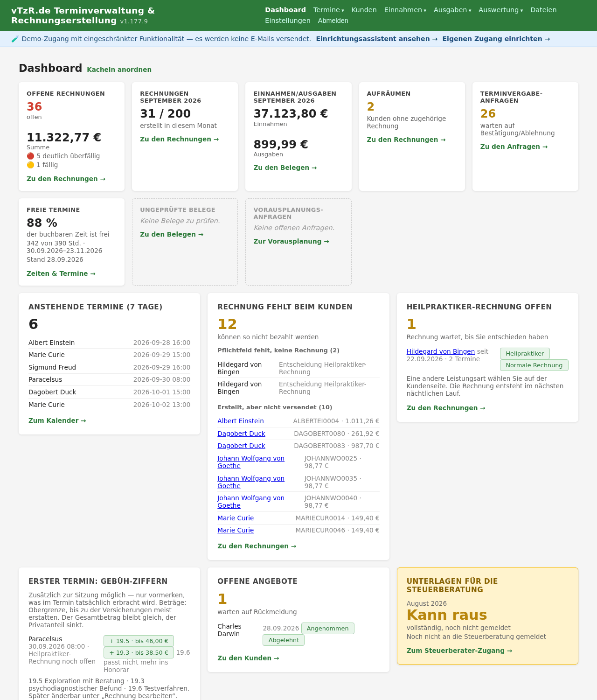This screenshot has width=597, height=700.
Task: Expand the Termine dropdown menu
Action: [329, 10]
